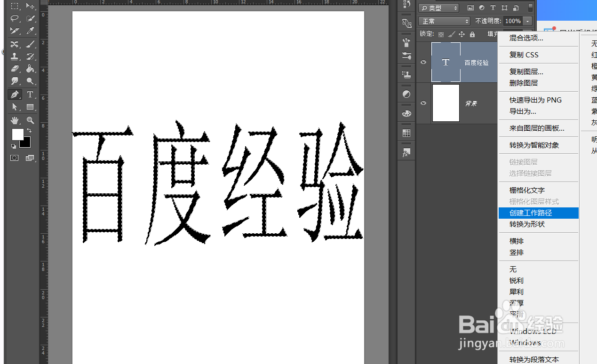Screen dimensions: 597x364
Task: Select the Smudge tool
Action: pos(15,81)
